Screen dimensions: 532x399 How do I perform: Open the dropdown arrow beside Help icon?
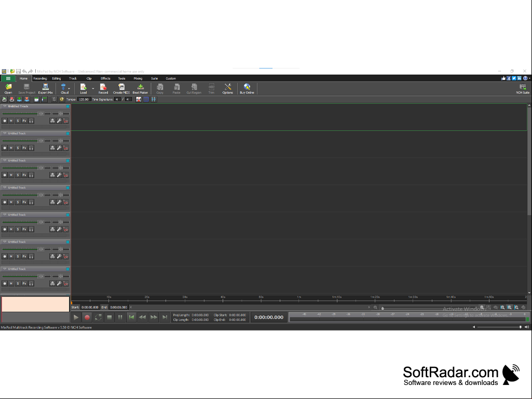[529, 78]
